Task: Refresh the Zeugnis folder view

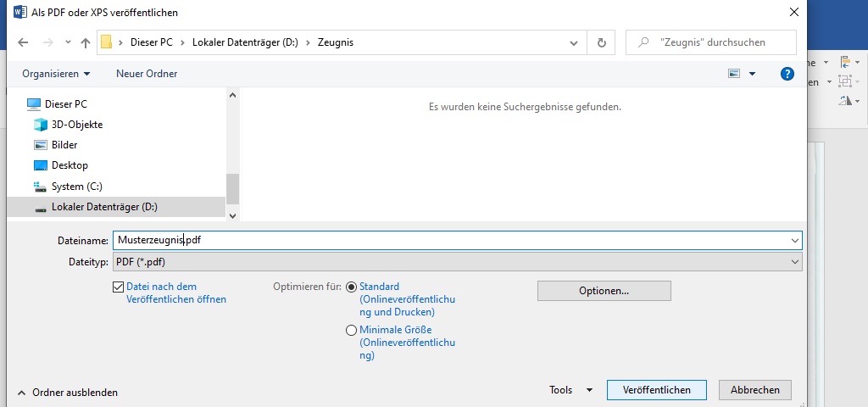Action: 602,42
